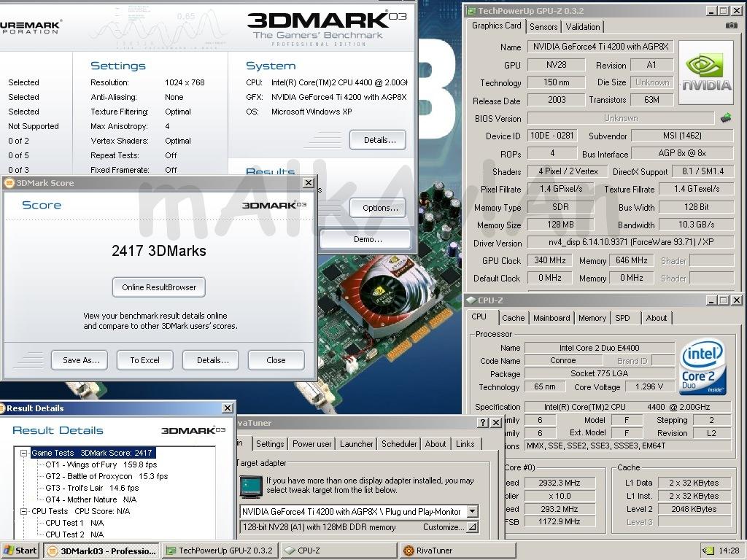Switch to CPU-Z taskbar button
The image size is (747, 560).
point(338,551)
